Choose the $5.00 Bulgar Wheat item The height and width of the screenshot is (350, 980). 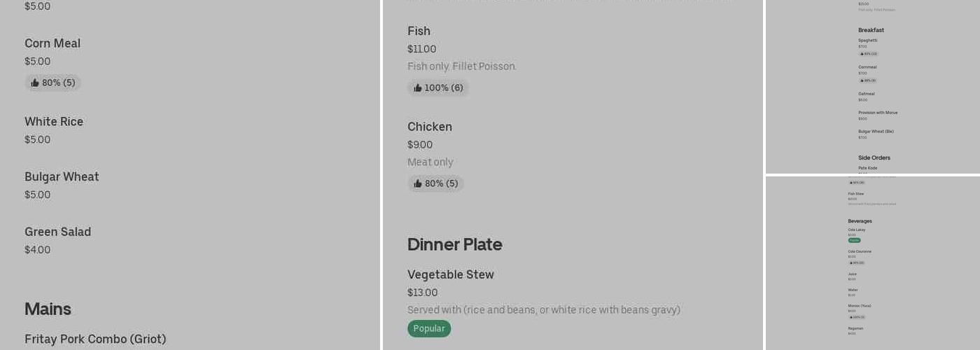(x=62, y=177)
